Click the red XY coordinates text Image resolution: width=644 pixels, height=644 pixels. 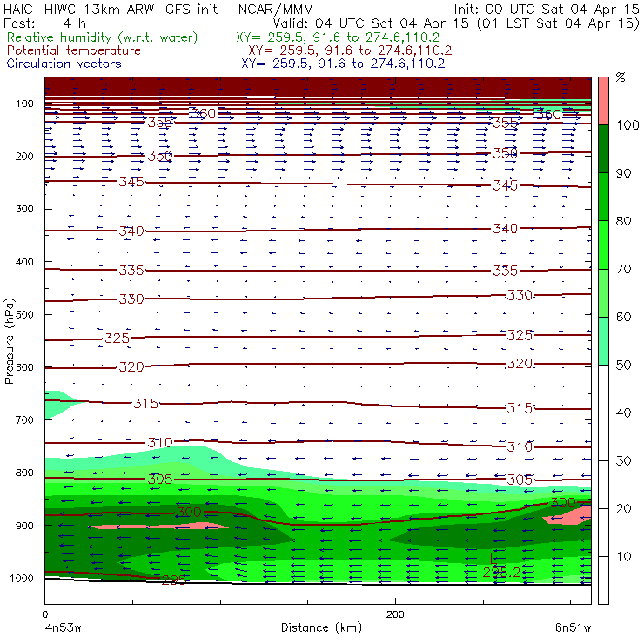[350, 50]
